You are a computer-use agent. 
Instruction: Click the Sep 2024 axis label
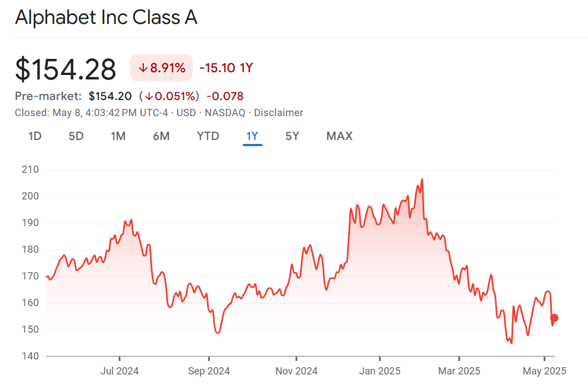(209, 371)
